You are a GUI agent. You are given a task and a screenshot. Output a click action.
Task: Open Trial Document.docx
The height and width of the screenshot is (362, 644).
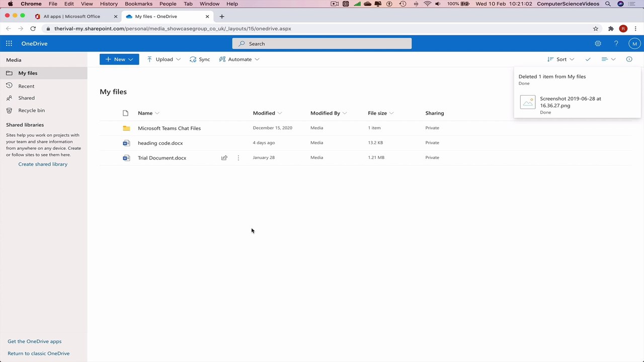[162, 158]
